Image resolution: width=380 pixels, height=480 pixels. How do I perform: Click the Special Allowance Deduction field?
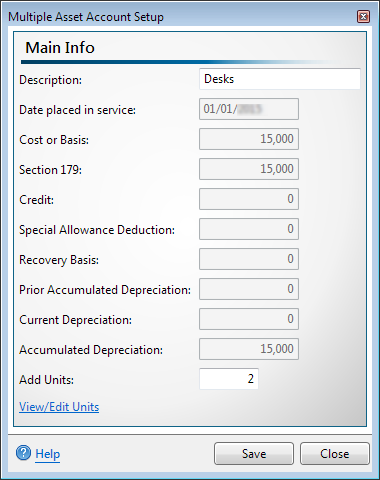pyautogui.click(x=249, y=229)
